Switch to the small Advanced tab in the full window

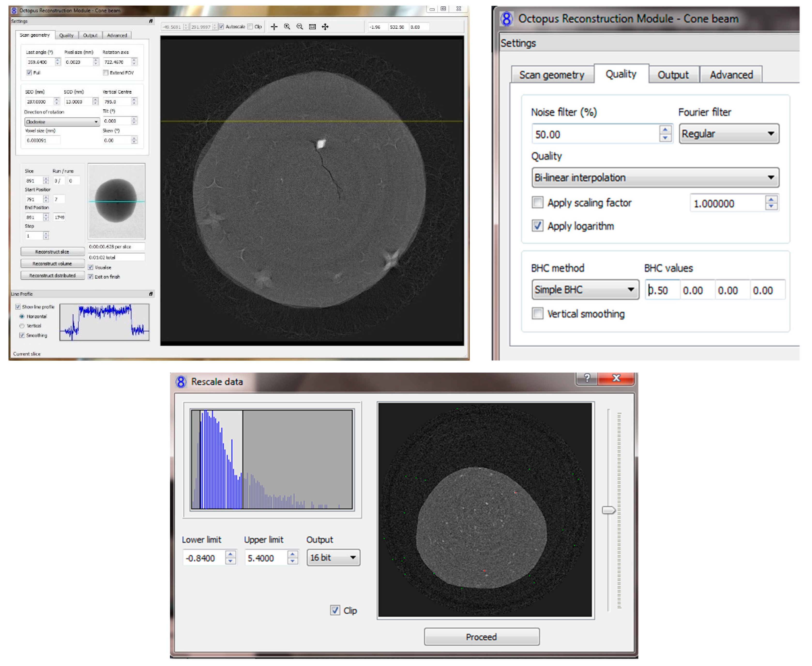[x=117, y=35]
